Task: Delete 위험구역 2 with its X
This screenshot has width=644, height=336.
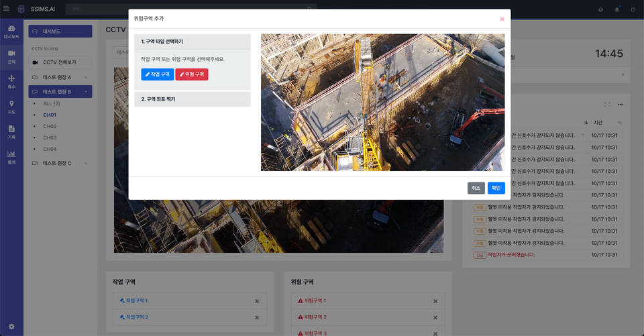Action: (x=435, y=317)
